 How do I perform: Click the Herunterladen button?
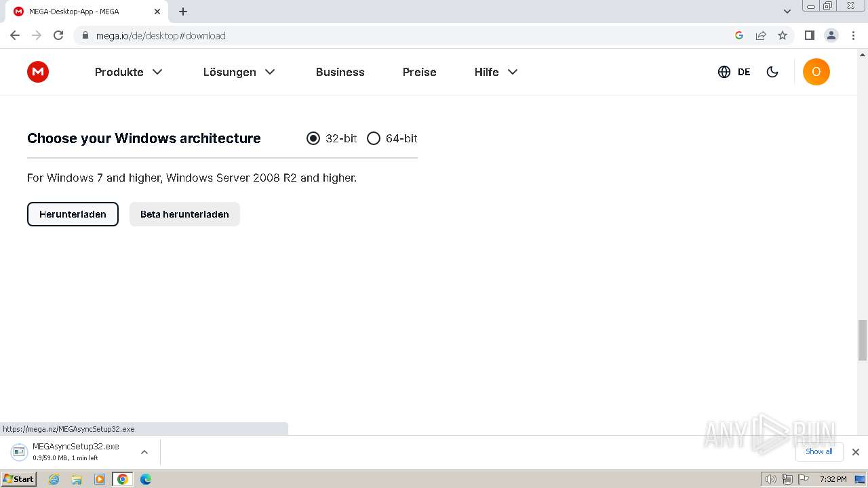click(73, 214)
